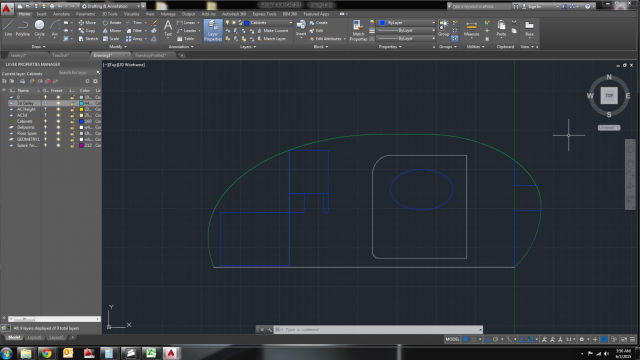
Task: Click new layer icon in Layer Manager
Action: tap(32, 81)
